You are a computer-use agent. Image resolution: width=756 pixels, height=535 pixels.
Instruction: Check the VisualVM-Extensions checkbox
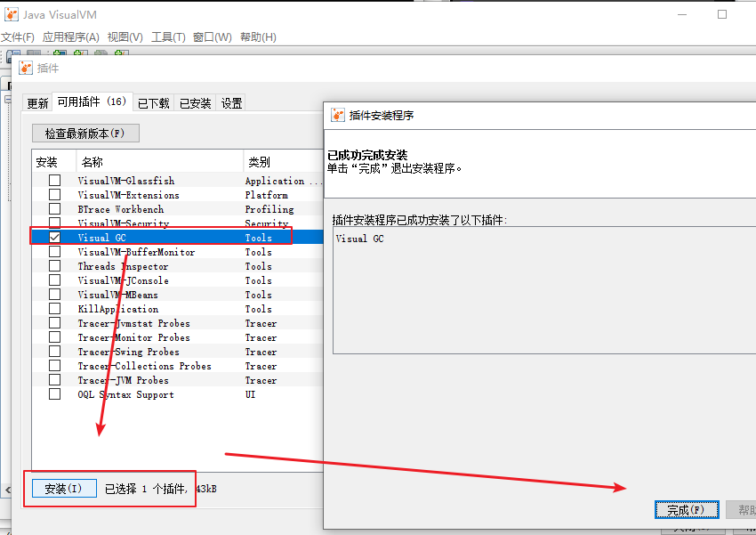pos(55,194)
